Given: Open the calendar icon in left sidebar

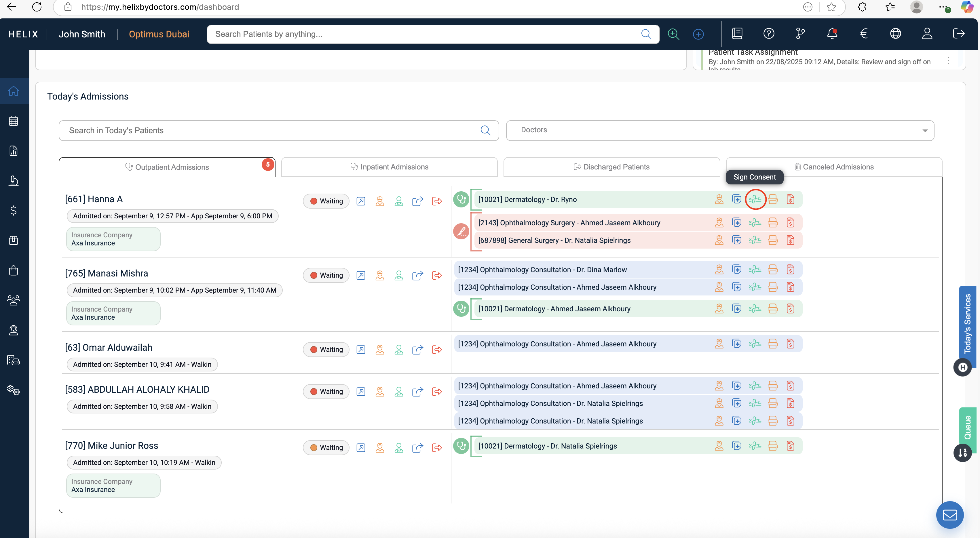Looking at the screenshot, I should (x=14, y=121).
